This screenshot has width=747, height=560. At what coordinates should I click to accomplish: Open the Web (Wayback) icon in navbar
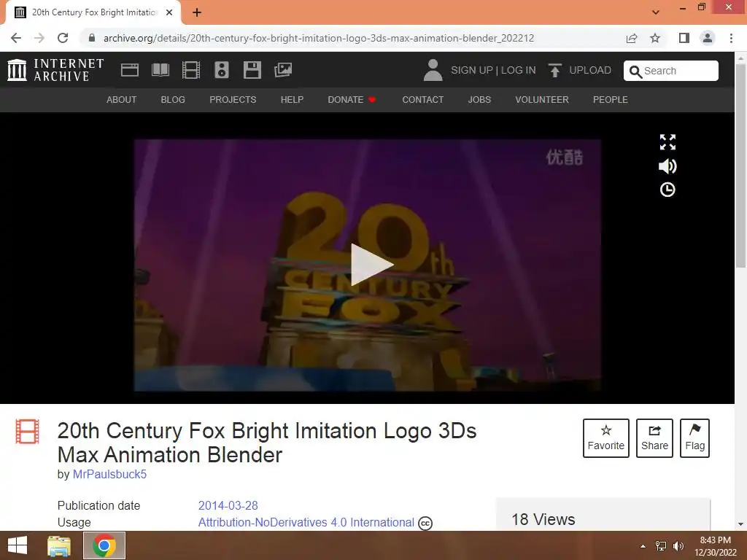click(x=130, y=70)
